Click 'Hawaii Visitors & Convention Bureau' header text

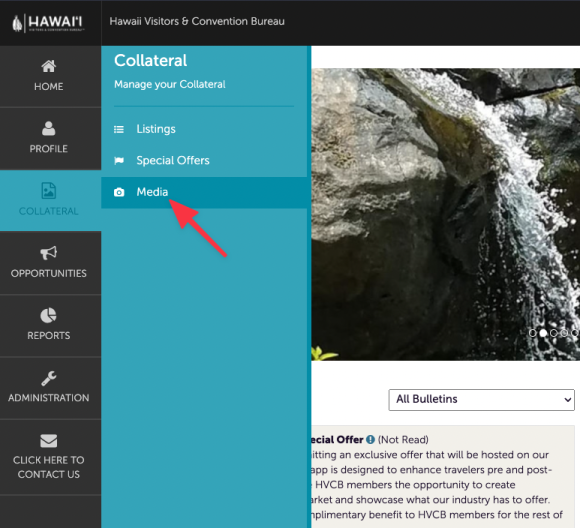(x=197, y=21)
